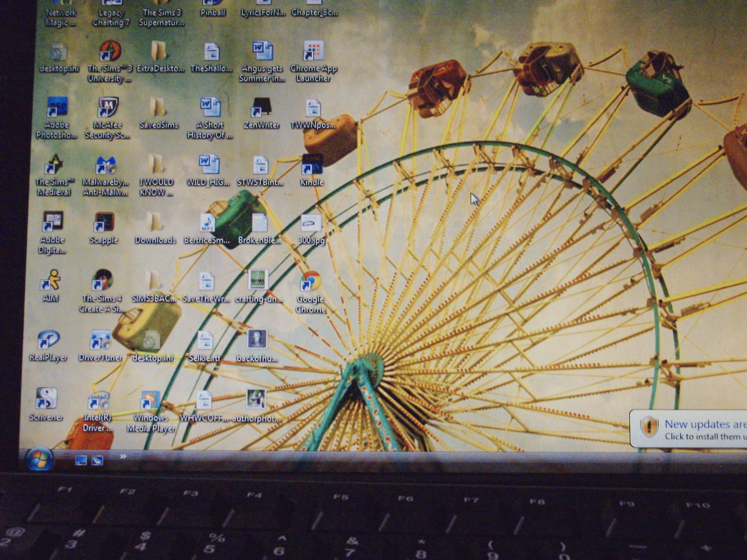Select the AIM desktop shortcut
747x560 pixels.
pyautogui.click(x=51, y=280)
